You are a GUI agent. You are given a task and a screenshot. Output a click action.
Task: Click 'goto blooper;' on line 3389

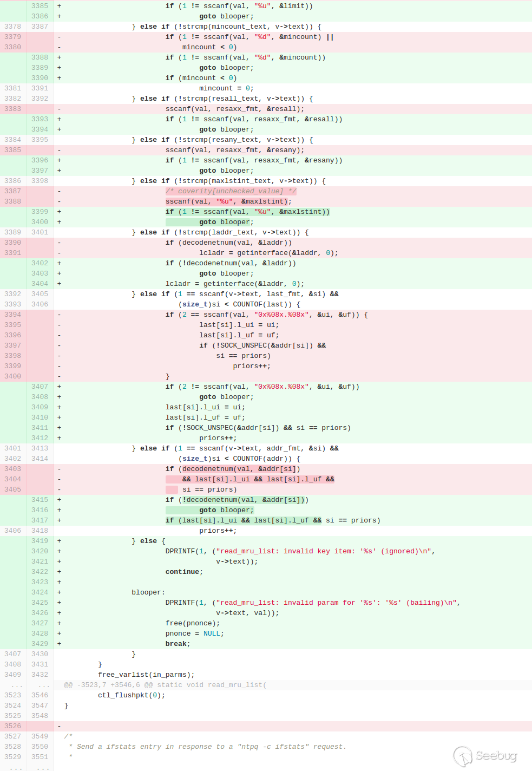[226, 68]
